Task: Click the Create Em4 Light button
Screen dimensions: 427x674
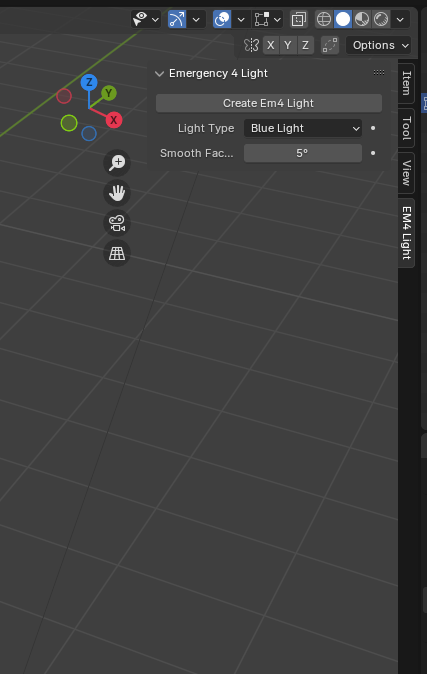Action: click(x=269, y=103)
